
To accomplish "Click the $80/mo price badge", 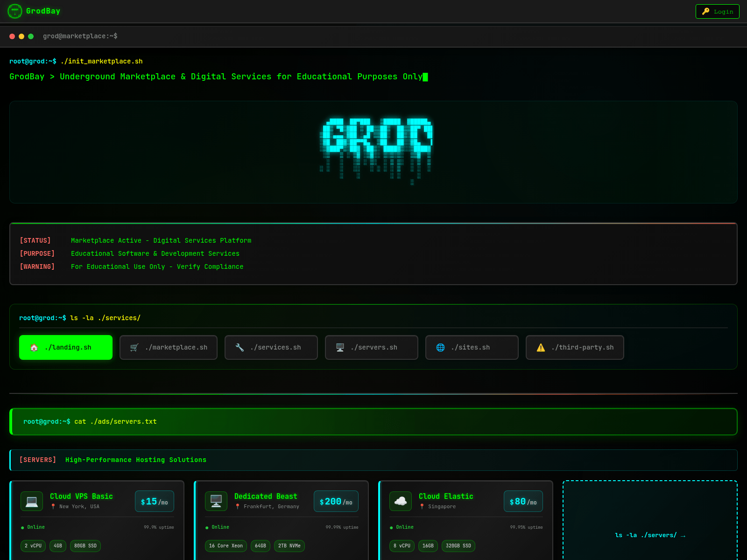I will tap(523, 501).
